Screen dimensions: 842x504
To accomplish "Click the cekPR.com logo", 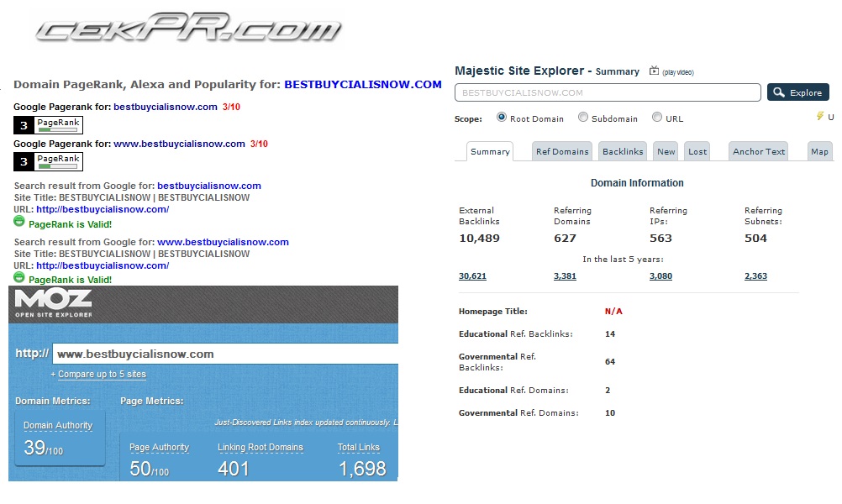I will tap(188, 27).
